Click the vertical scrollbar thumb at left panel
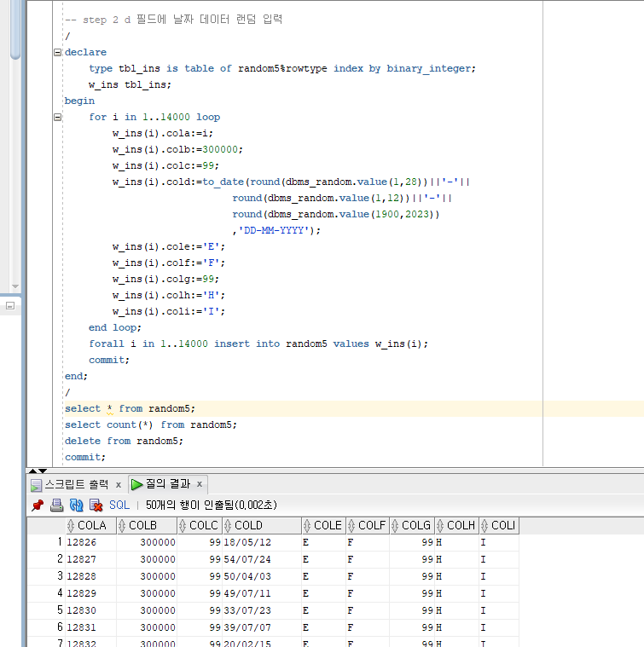 point(15,29)
